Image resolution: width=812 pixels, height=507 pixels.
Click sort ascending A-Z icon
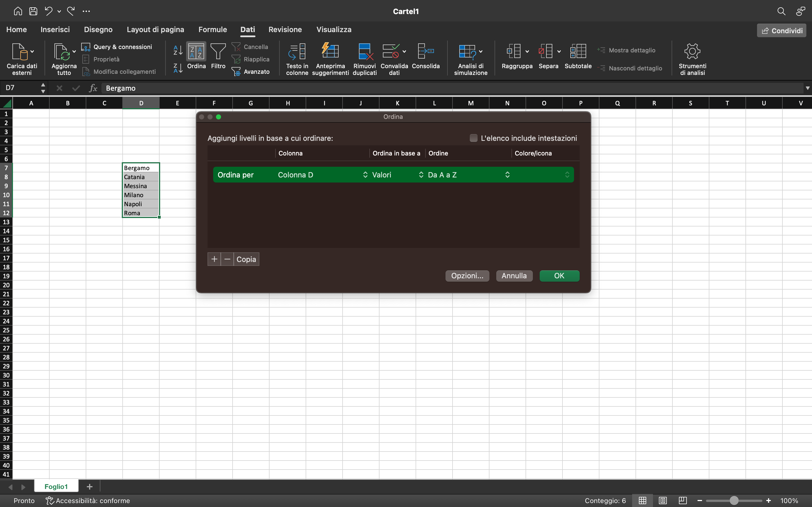point(178,50)
